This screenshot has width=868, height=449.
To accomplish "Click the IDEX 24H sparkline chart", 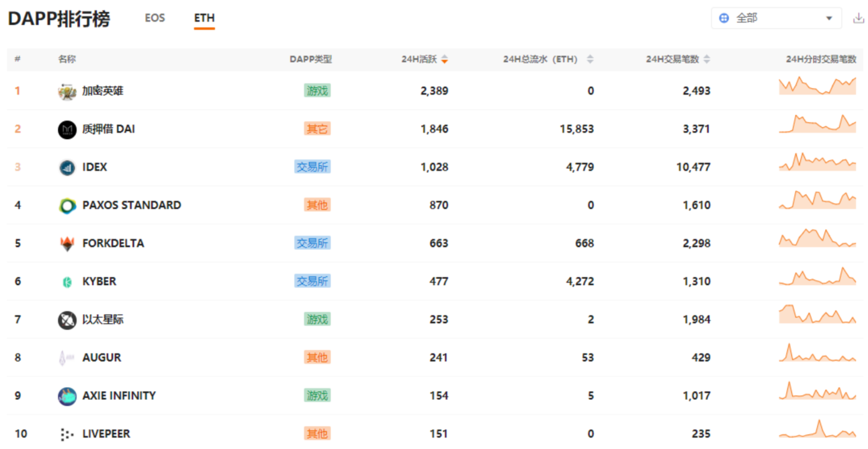I will 818,161.
